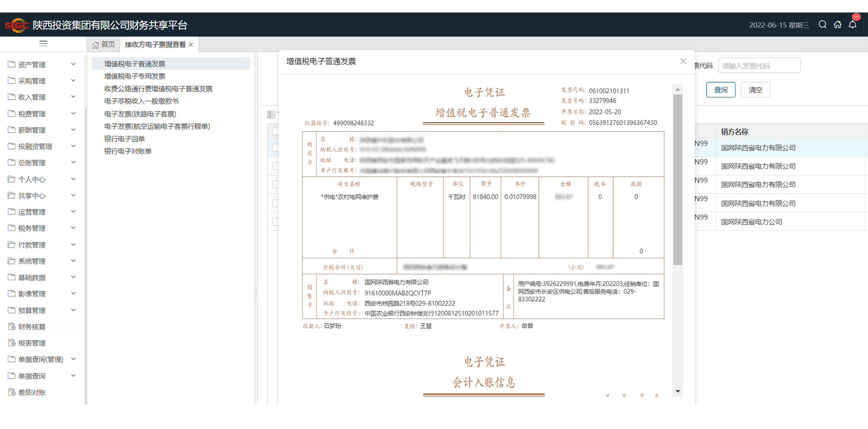This screenshot has height=429, width=868.
Task: Switch to the 首页 tab
Action: [x=104, y=45]
